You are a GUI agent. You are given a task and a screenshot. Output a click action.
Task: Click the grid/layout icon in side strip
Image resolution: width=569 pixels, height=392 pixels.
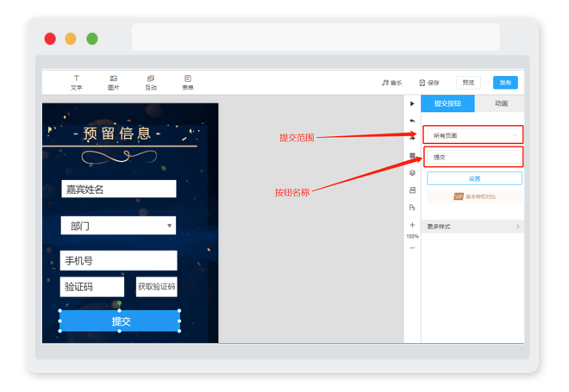point(412,155)
